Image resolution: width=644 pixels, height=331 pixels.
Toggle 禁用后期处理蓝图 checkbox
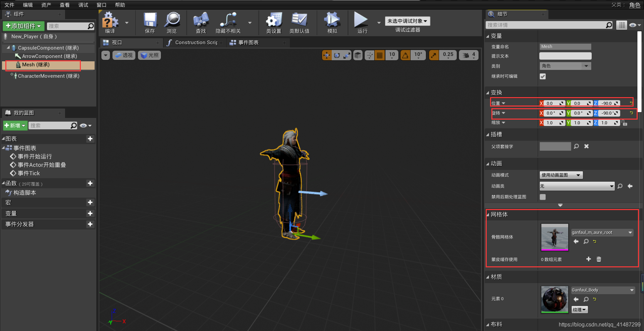pos(543,197)
